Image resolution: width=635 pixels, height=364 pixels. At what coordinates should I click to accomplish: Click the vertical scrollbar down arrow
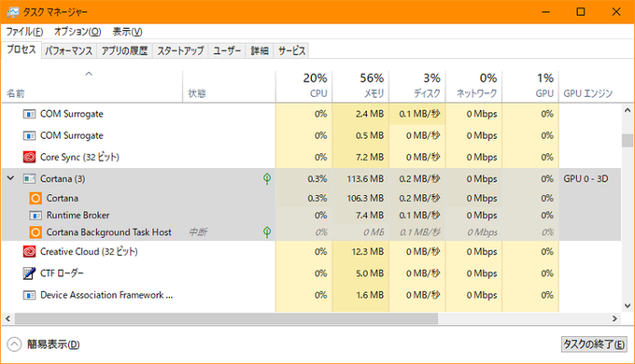[x=628, y=306]
